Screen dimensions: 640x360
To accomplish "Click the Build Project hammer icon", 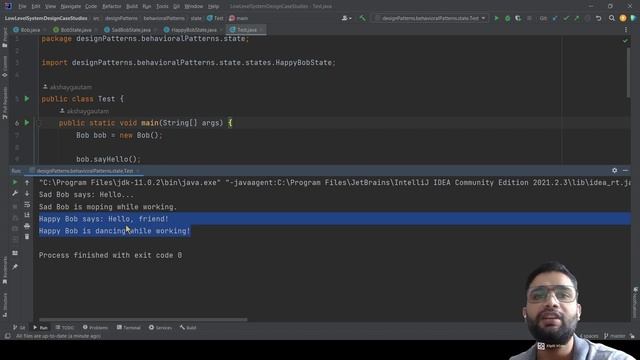I will (362, 18).
